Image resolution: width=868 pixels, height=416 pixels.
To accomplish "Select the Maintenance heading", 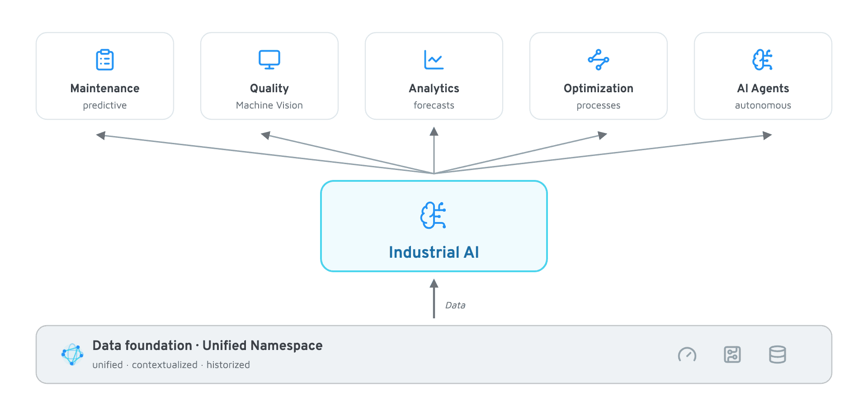I will [x=105, y=88].
